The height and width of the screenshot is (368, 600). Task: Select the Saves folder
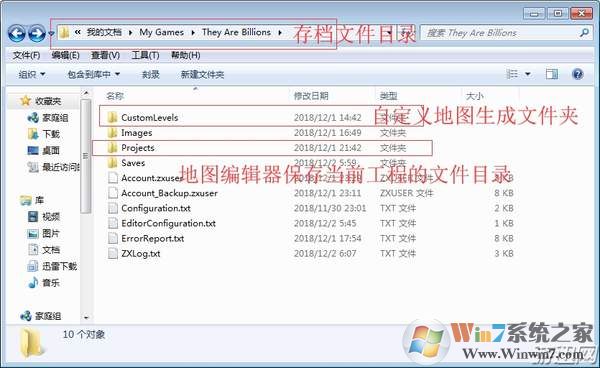pyautogui.click(x=133, y=163)
